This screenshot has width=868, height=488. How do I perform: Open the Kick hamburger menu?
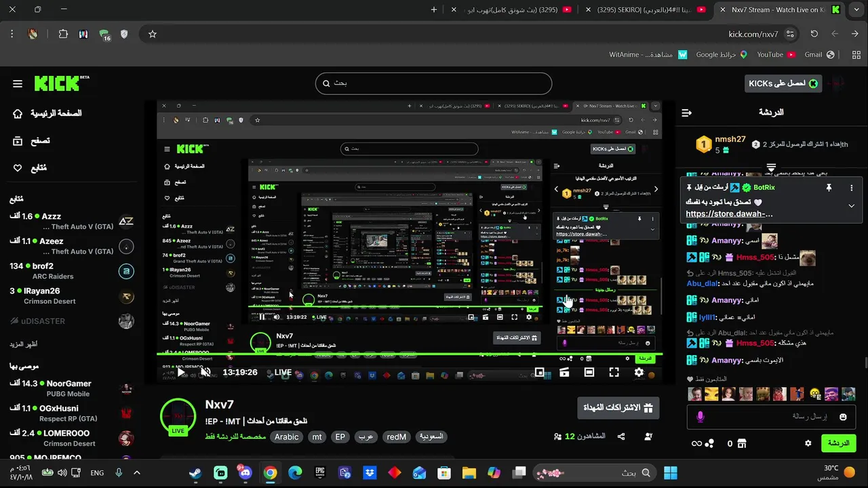tap(18, 84)
